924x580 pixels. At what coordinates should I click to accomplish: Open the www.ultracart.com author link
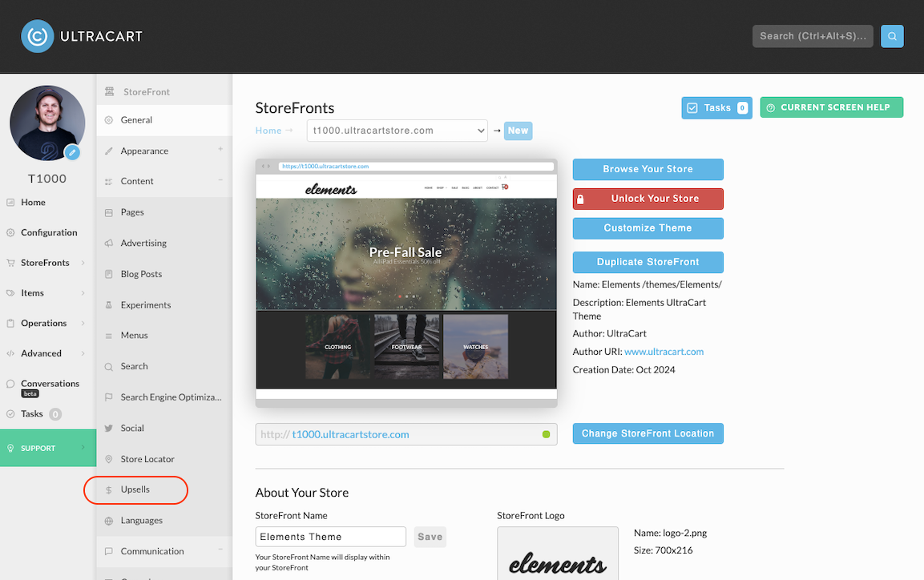point(664,352)
